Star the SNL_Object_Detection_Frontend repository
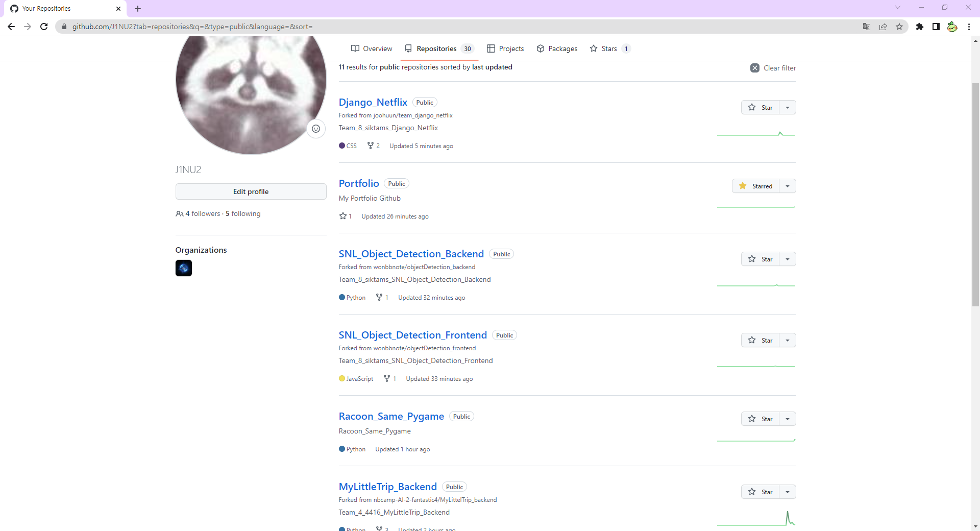 click(x=760, y=340)
